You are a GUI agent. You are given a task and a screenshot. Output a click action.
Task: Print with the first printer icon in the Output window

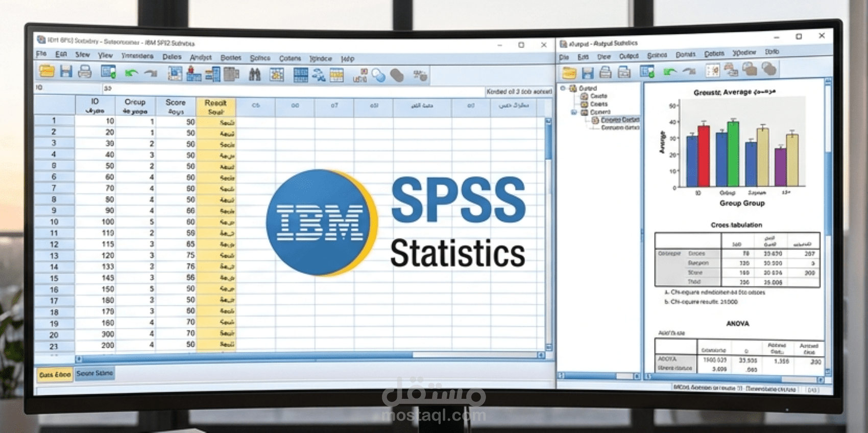pos(606,72)
